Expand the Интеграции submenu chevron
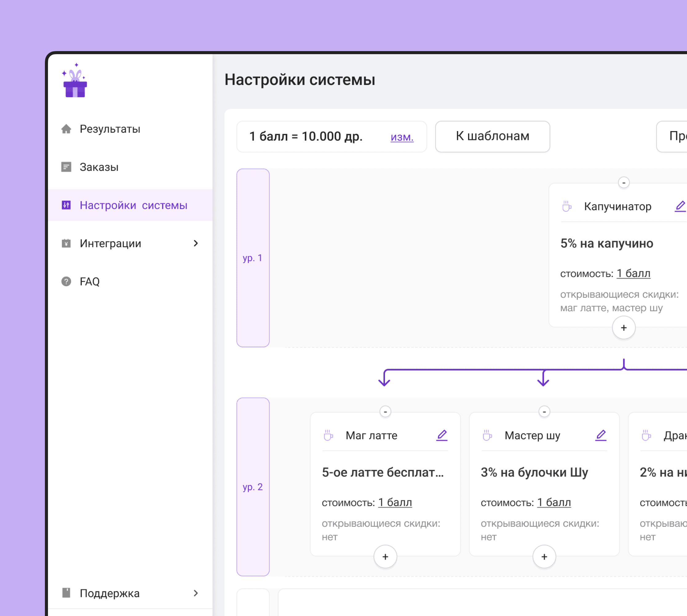Screen dimensions: 687x616 pos(196,243)
